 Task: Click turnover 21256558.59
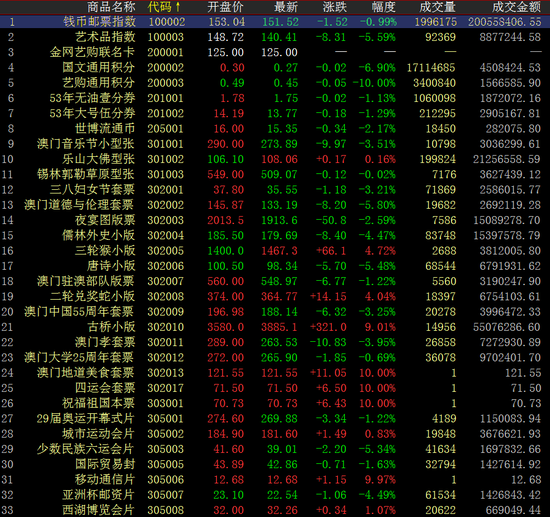pyautogui.click(x=507, y=159)
